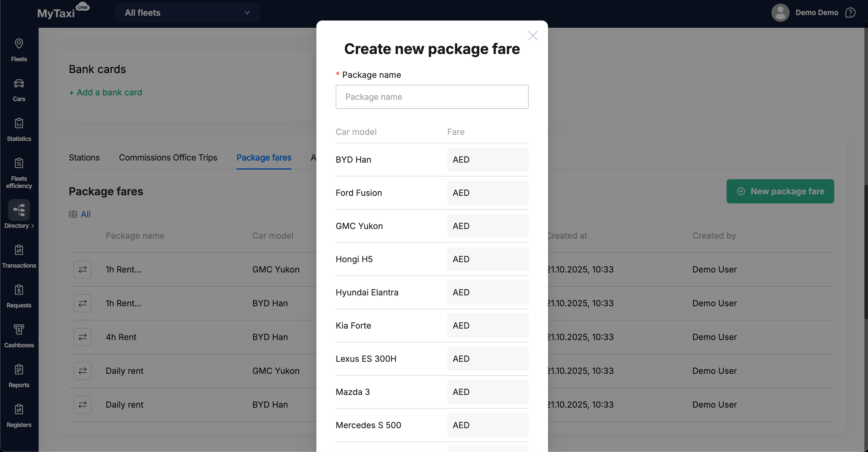
Task: Close the Create new package fare dialog
Action: coord(532,36)
